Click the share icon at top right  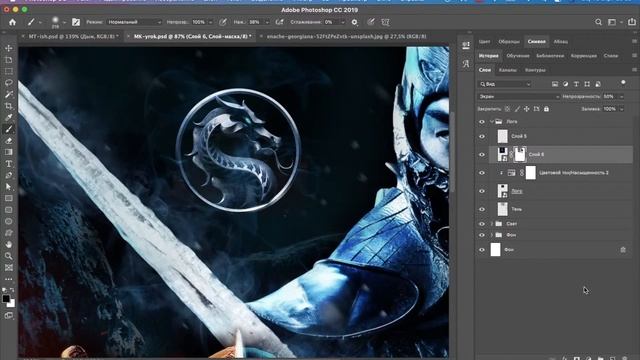(632, 22)
